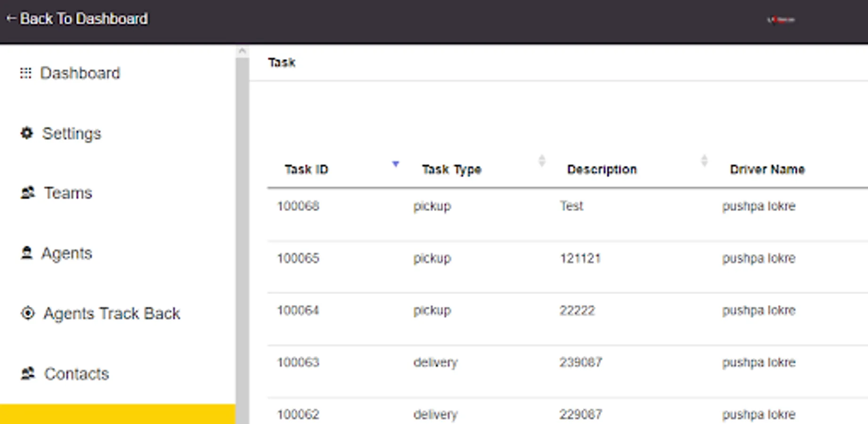
Task: Click the Teams people icon
Action: 28,193
